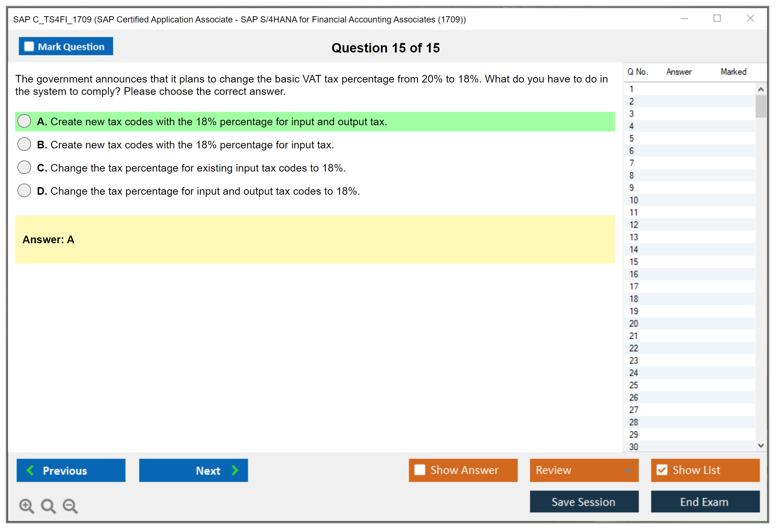Viewport: 778px width, 532px height.
Task: Uncheck the Show List checkbox
Action: (662, 470)
